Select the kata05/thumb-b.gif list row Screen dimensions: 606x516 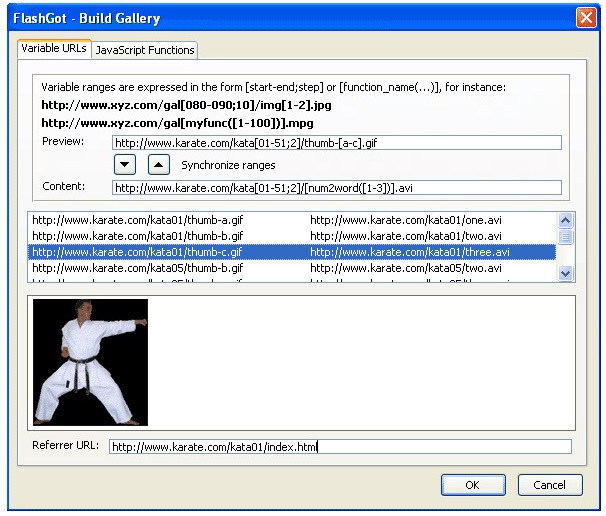pyautogui.click(x=292, y=268)
